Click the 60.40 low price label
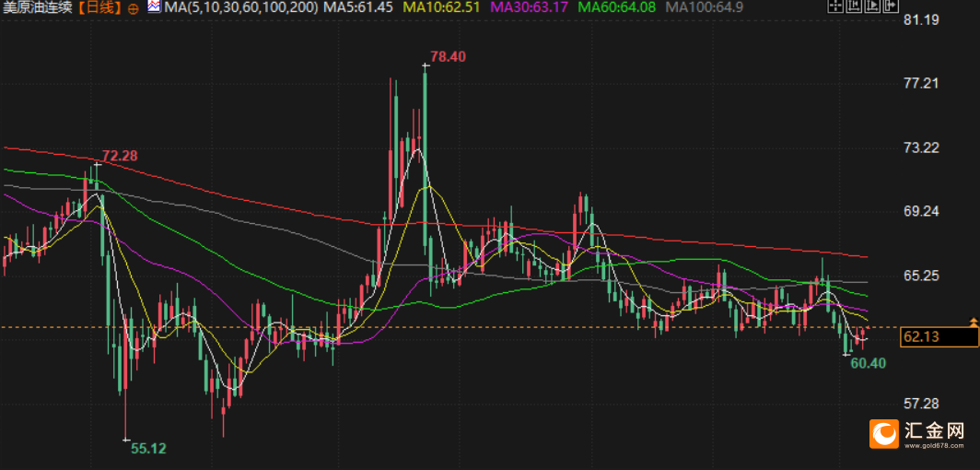Image resolution: width=980 pixels, height=470 pixels. click(x=869, y=363)
